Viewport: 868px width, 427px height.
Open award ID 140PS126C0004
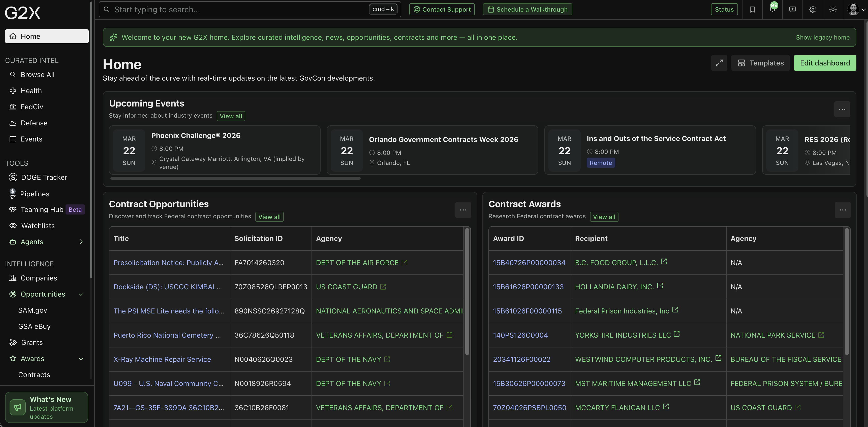click(520, 335)
